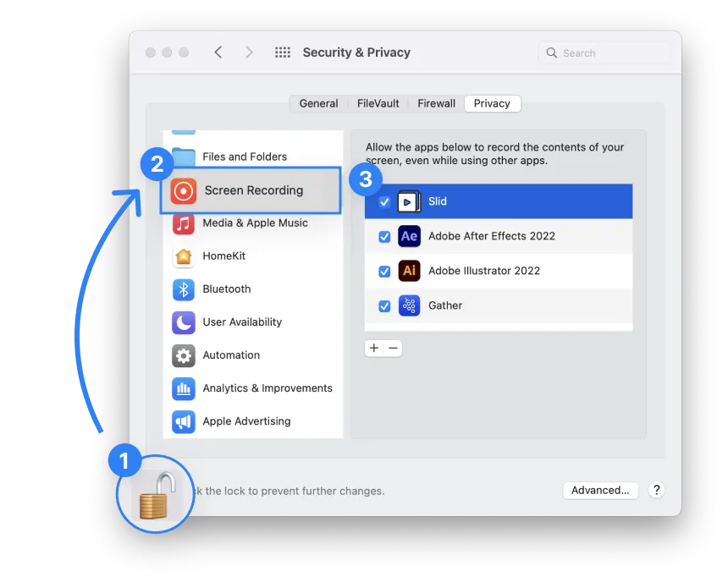Click the Automation gear icon
This screenshot has width=728, height=588.
click(x=184, y=355)
